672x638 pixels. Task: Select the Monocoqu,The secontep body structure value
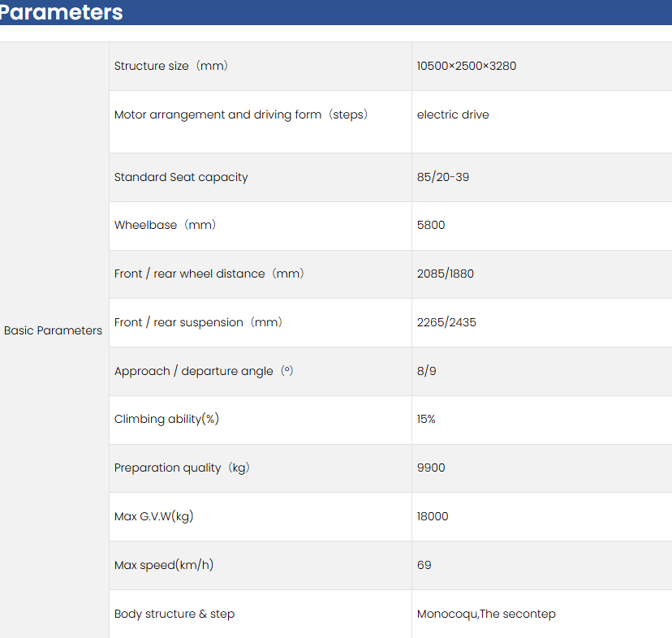pyautogui.click(x=486, y=614)
